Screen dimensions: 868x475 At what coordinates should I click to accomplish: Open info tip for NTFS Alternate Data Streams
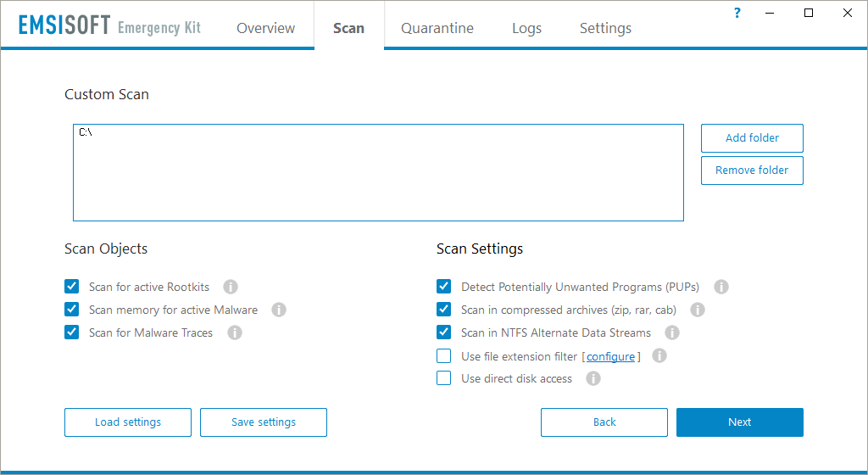click(x=672, y=332)
